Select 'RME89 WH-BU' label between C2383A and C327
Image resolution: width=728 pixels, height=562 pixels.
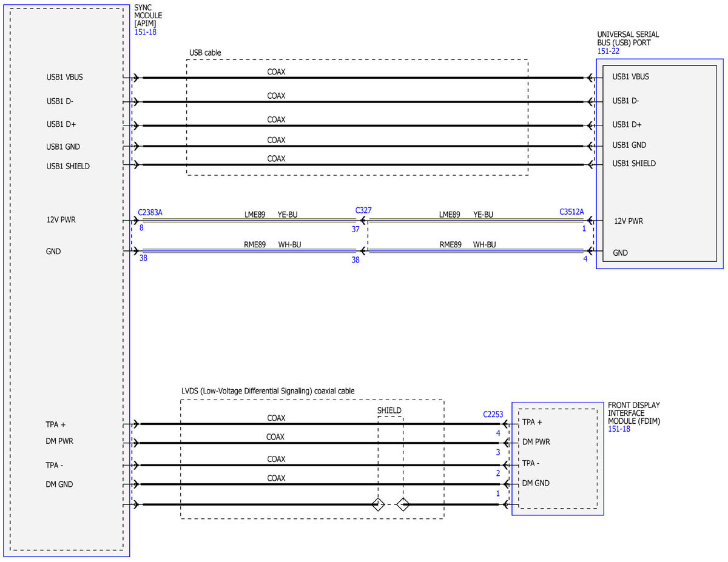click(x=272, y=245)
